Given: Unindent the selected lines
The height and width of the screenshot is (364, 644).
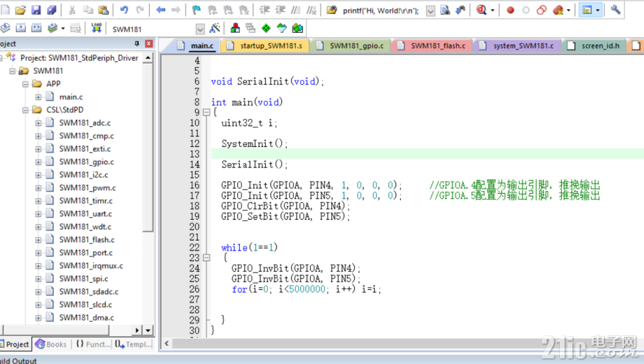Looking at the screenshot, I should pyautogui.click(x=280, y=10).
